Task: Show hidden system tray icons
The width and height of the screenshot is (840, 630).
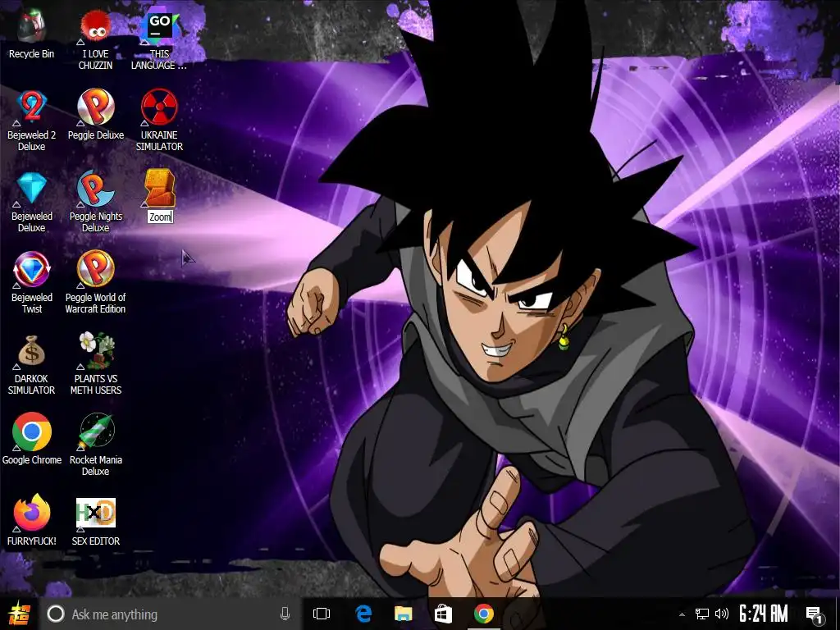Action: pos(682,614)
